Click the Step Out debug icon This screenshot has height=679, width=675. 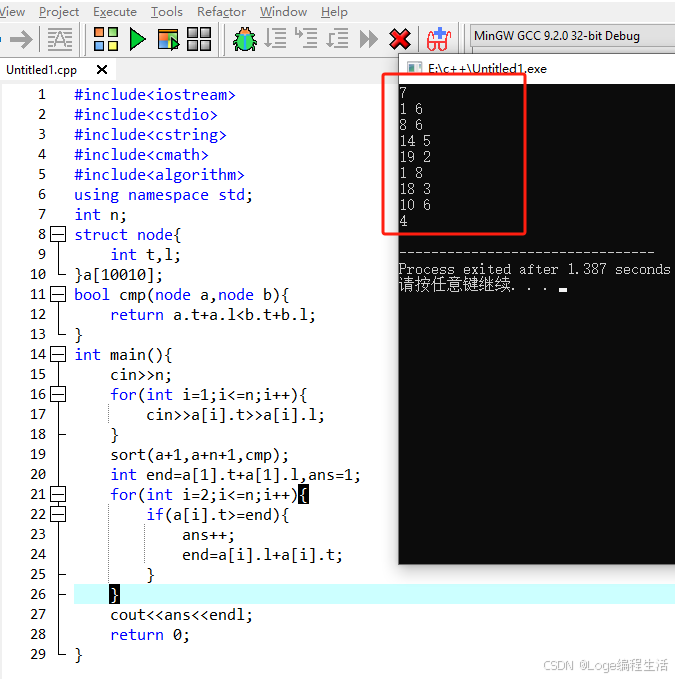(337, 39)
